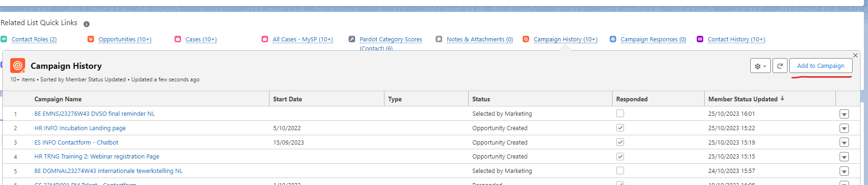Open row actions for BE DGMNAL23274W43 campaign
The image size is (868, 185).
pyautogui.click(x=844, y=171)
